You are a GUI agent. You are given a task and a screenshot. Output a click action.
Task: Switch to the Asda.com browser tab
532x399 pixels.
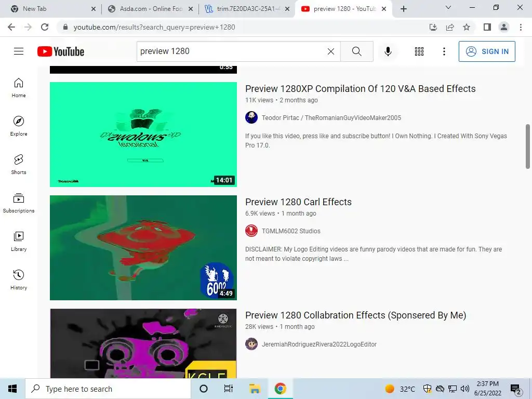point(149,9)
